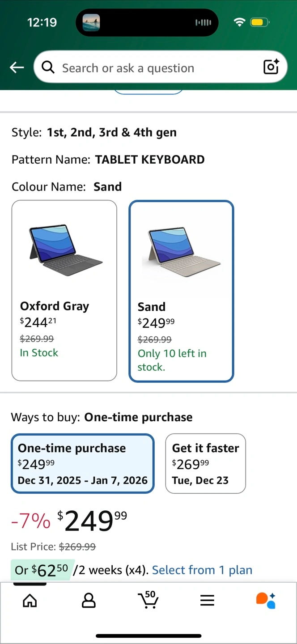
Task: Open the Rufus AI assistant icon
Action: [x=266, y=600]
